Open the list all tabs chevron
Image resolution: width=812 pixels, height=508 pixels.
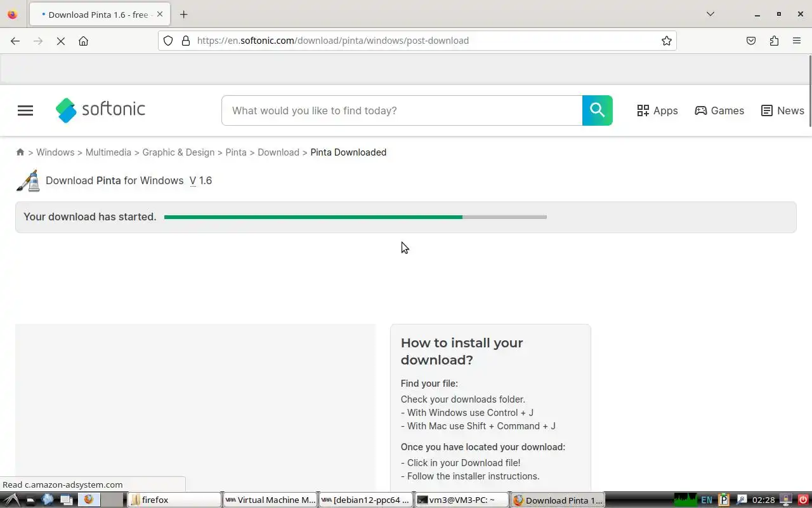[710, 14]
